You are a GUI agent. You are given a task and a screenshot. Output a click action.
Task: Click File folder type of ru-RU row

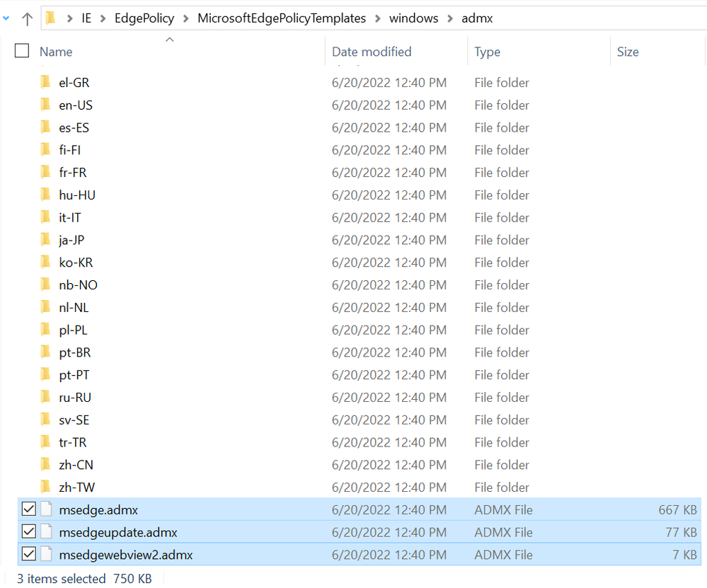tap(501, 398)
